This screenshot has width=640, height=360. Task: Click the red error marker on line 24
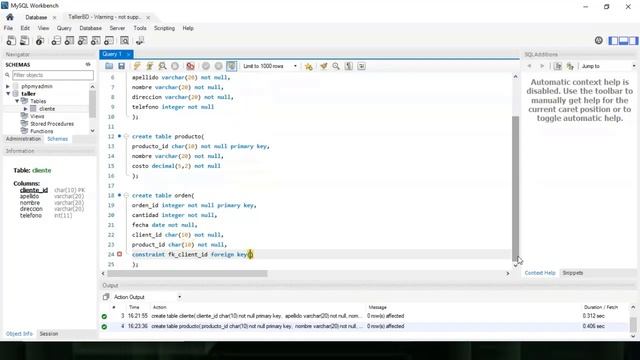(x=120, y=254)
